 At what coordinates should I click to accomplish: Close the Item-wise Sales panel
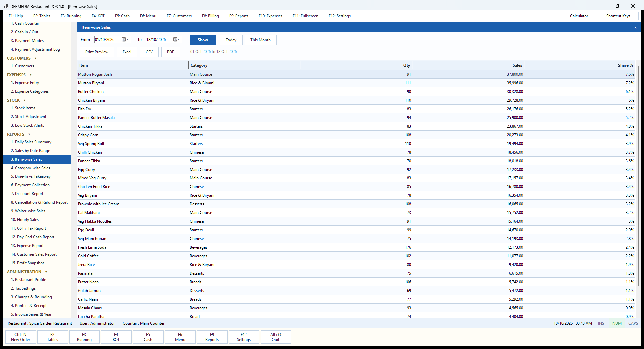click(x=635, y=27)
